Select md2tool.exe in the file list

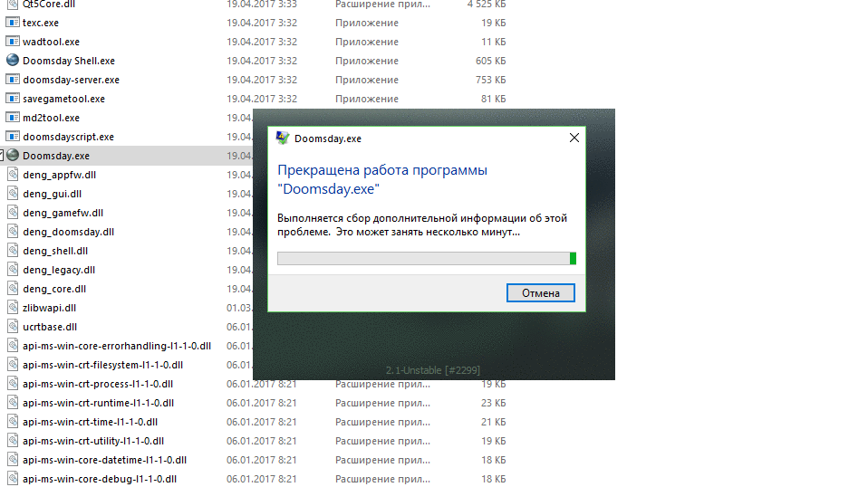click(x=51, y=118)
